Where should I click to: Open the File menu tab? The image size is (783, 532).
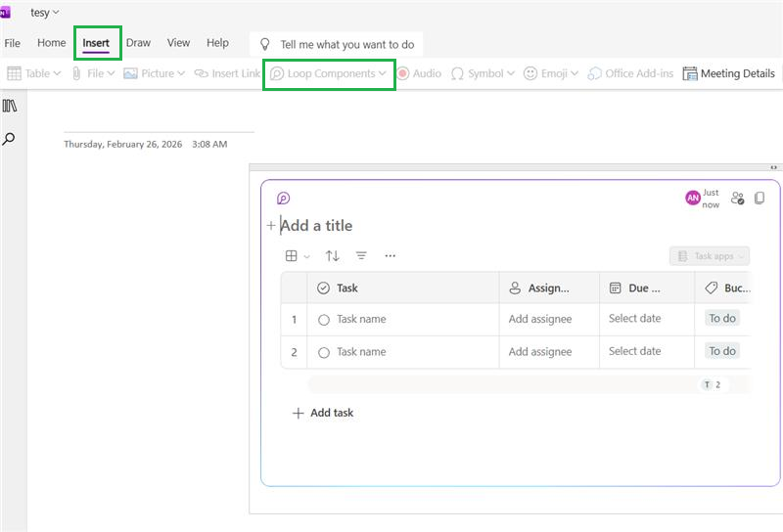pos(13,43)
